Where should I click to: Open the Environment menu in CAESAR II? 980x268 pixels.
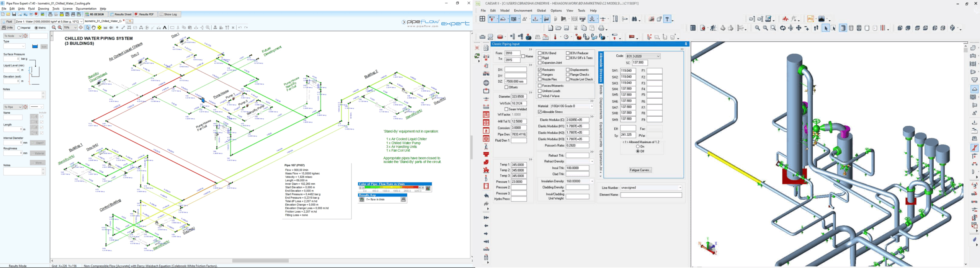523,11
